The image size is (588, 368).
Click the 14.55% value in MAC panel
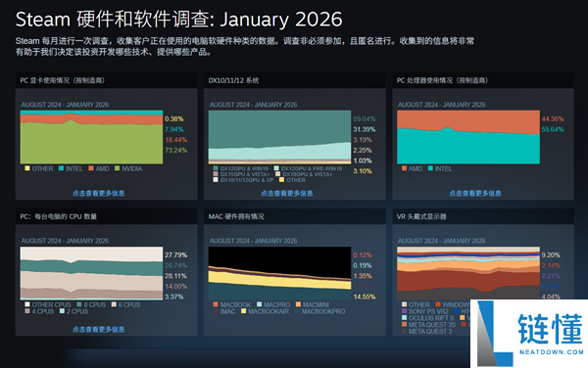tap(365, 297)
